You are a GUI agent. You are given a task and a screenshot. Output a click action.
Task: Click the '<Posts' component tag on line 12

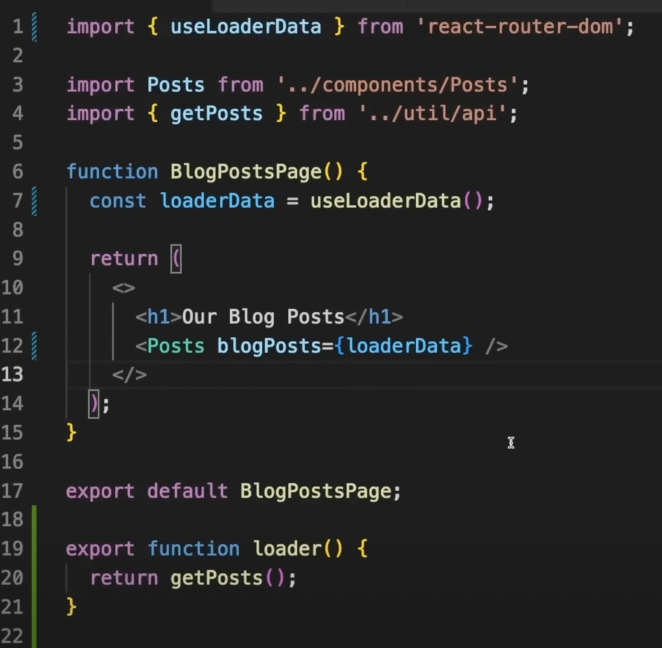click(170, 346)
